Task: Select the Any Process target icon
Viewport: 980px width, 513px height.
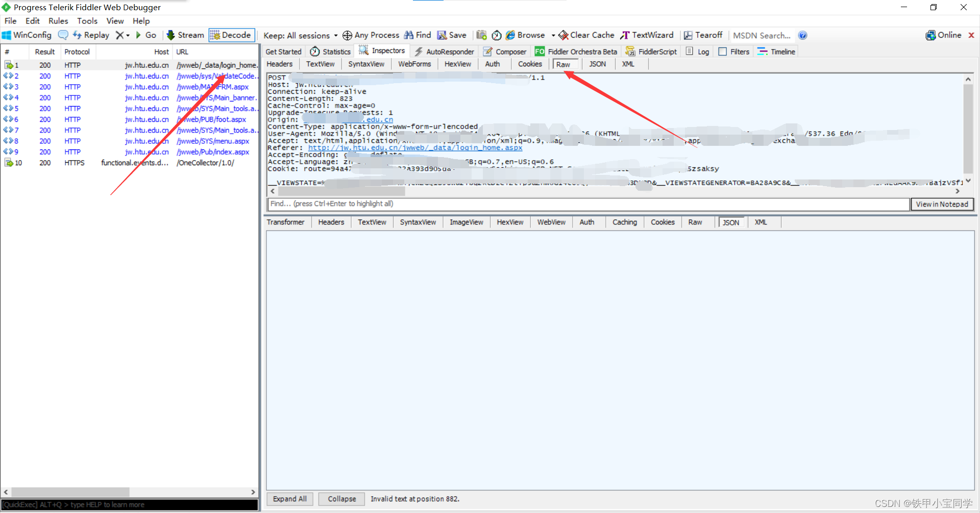Action: (347, 35)
